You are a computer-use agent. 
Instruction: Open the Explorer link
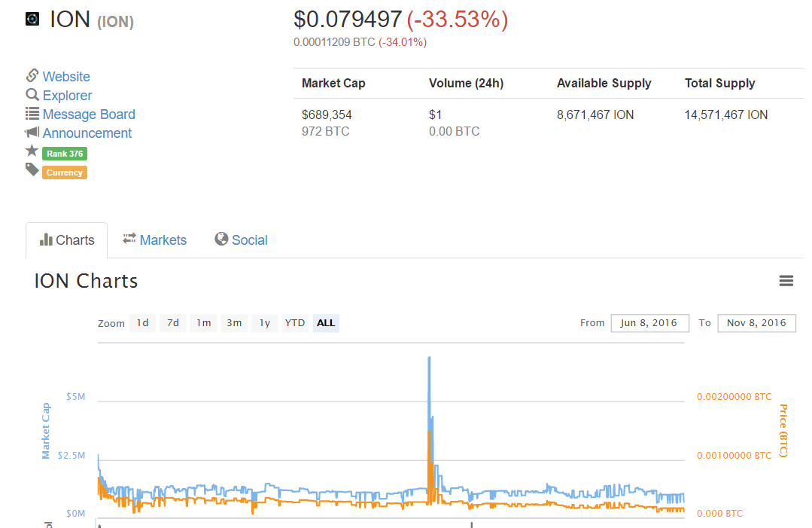(x=67, y=96)
